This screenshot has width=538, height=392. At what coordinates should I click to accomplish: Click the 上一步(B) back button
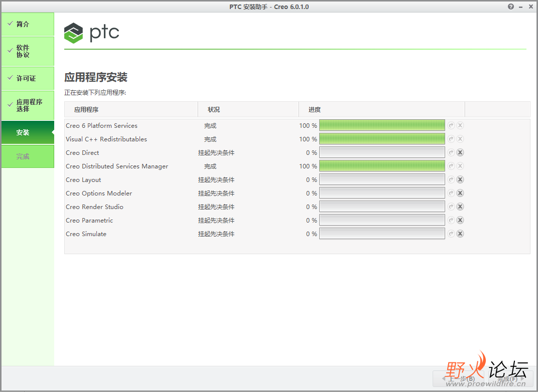click(458, 378)
